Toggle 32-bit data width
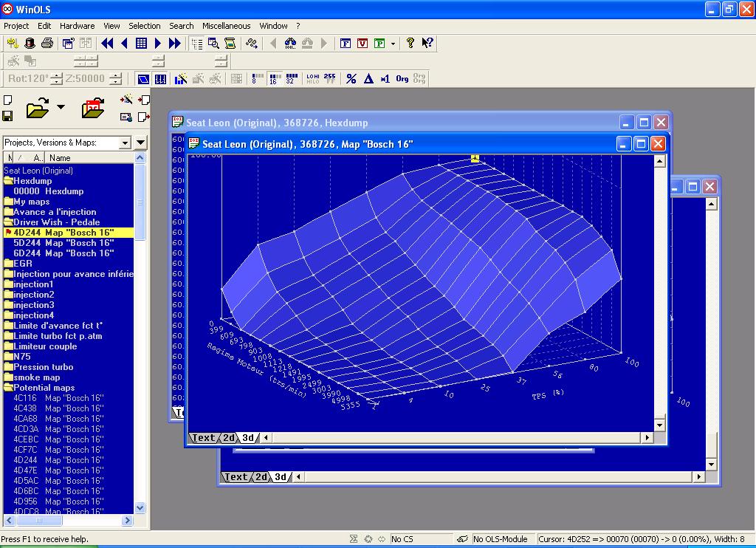This screenshot has width=756, height=548. (x=292, y=78)
